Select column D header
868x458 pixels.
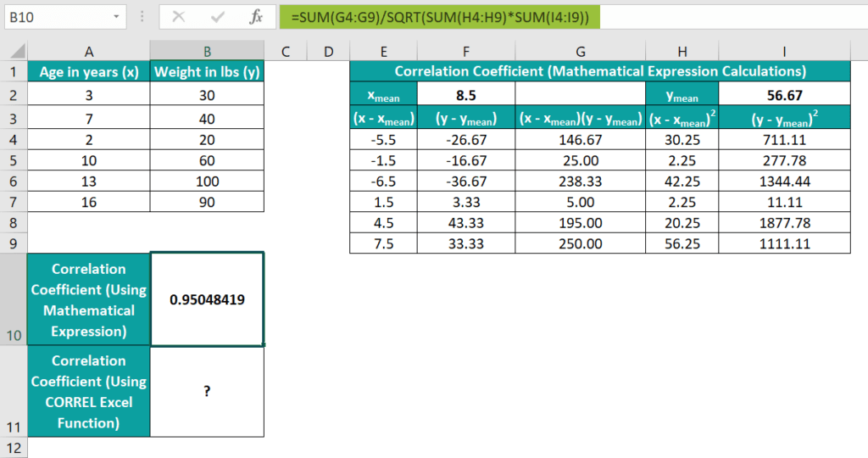tap(328, 52)
